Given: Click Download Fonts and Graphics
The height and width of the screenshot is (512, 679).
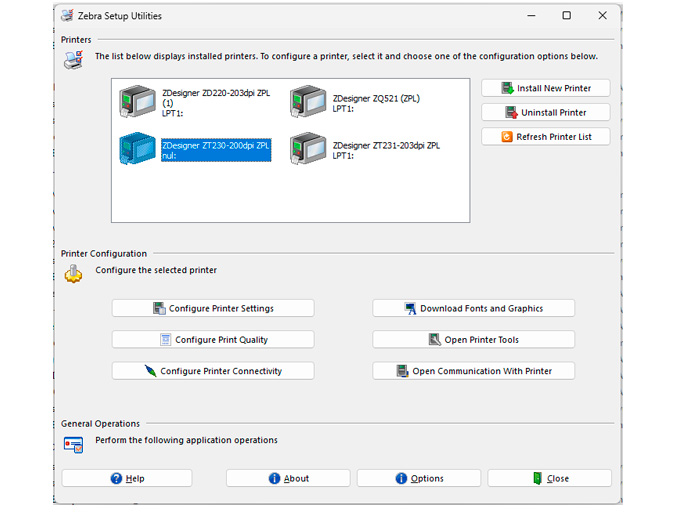Looking at the screenshot, I should [x=474, y=308].
